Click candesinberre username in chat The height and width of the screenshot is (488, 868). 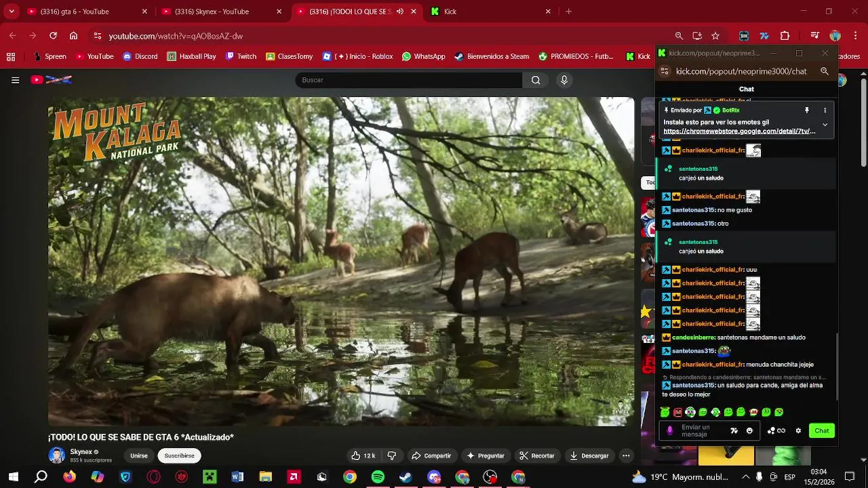click(693, 338)
